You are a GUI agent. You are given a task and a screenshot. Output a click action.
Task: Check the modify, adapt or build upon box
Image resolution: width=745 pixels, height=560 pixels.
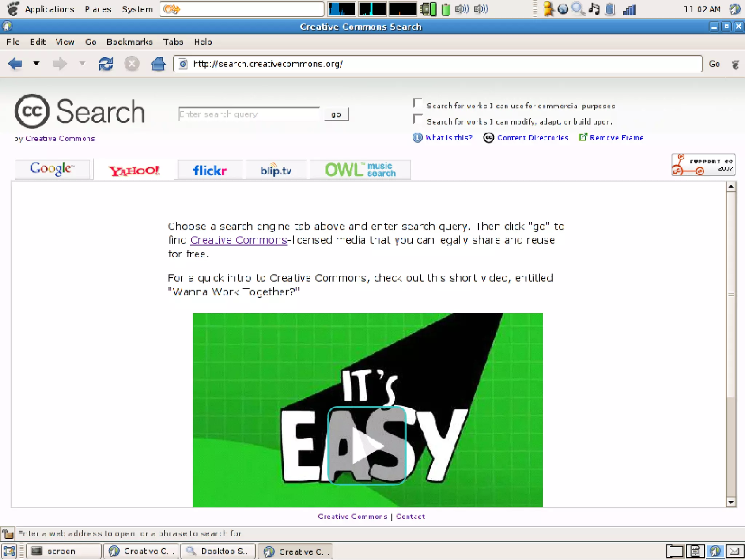pos(418,119)
